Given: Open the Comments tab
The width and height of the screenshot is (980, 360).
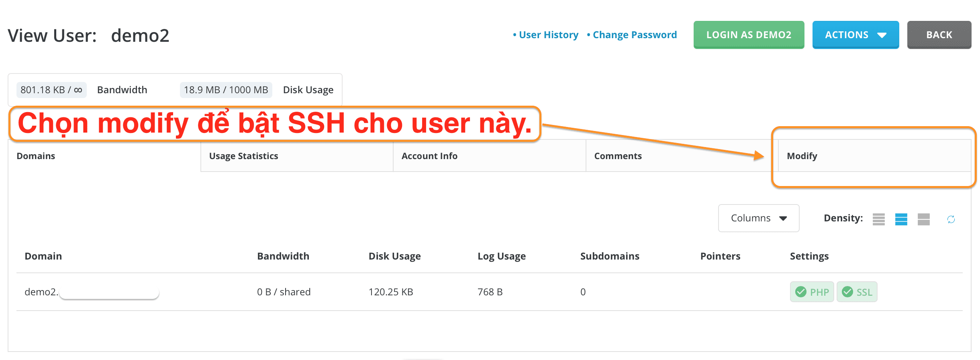Looking at the screenshot, I should pyautogui.click(x=618, y=156).
